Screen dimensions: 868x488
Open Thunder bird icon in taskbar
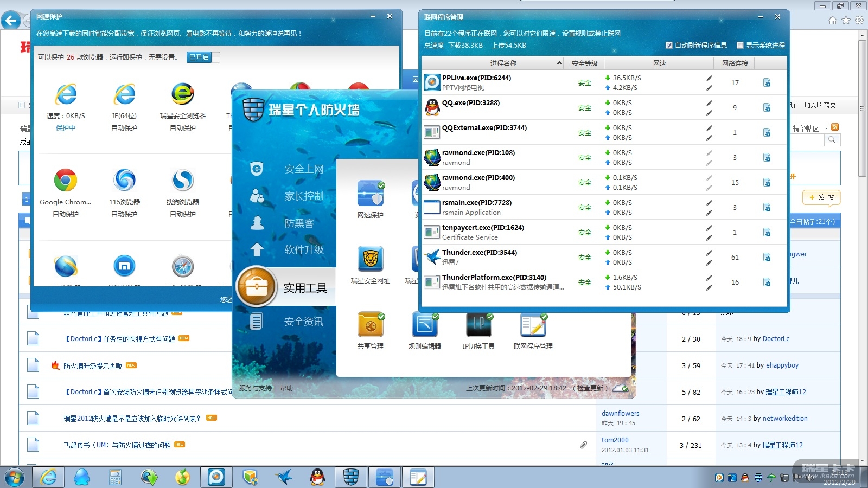pyautogui.click(x=284, y=477)
